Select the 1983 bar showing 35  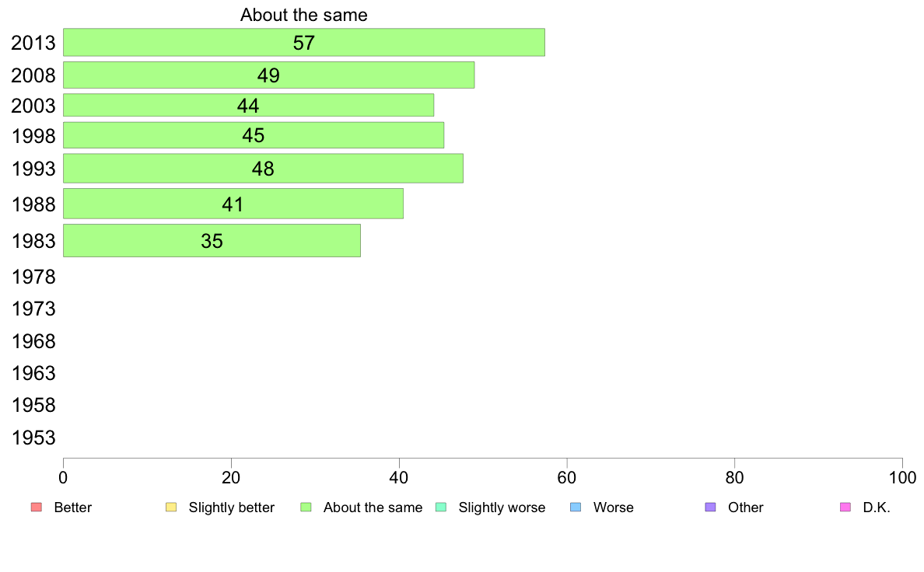212,240
